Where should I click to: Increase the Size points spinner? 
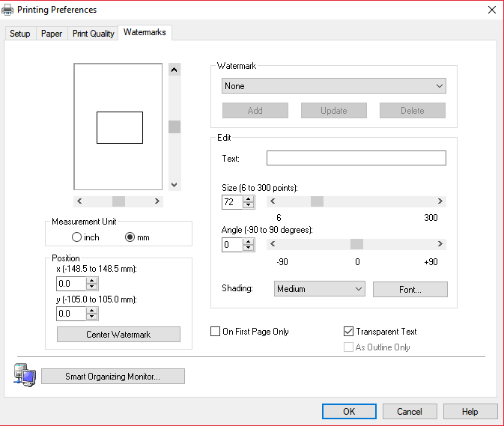click(249, 198)
